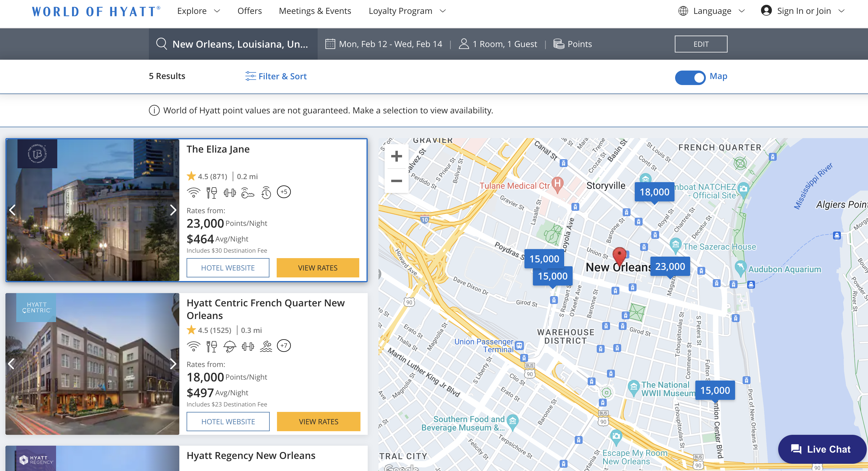Viewport: 868px width, 471px height.
Task: Click Southern Food and Beverage Museum label
Action: [463, 423]
